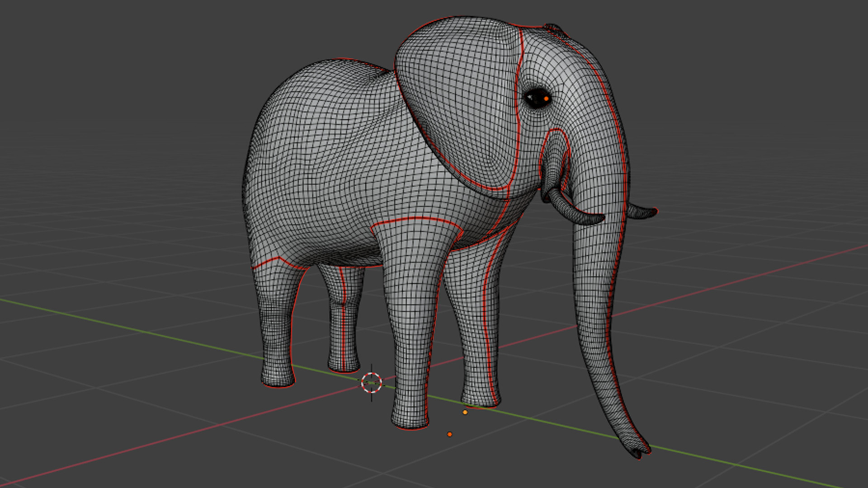This screenshot has width=868, height=488.
Task: Select the orange origin dot on the elephant's eye
Action: point(546,99)
